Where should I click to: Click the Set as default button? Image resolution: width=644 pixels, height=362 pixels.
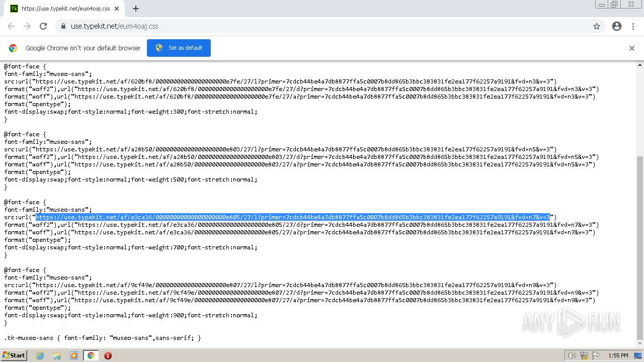179,48
